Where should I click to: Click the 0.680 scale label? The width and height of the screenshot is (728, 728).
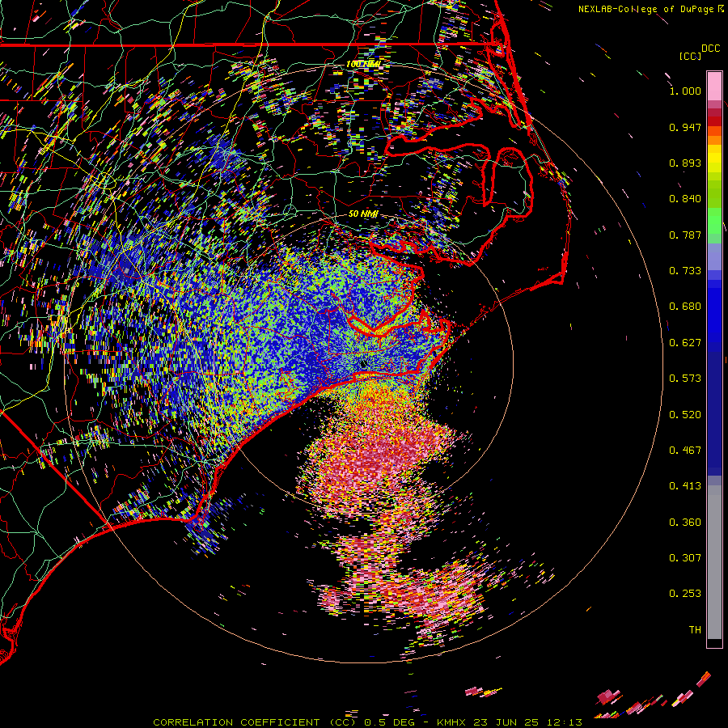click(685, 307)
